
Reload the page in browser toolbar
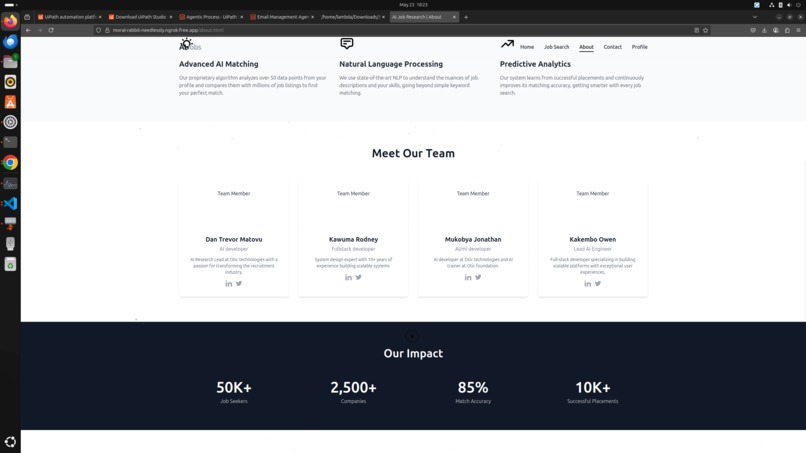51,30
